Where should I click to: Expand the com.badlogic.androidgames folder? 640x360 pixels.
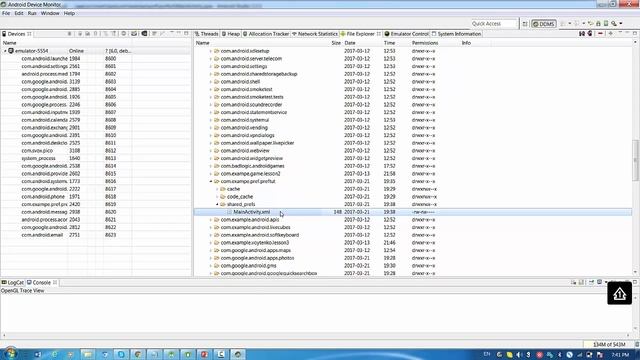(211, 166)
